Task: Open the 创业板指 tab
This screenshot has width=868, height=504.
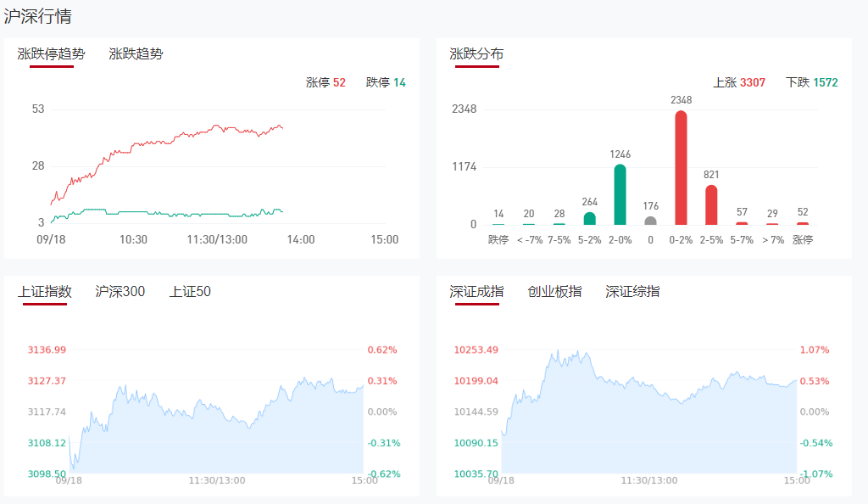Action: pos(554,292)
